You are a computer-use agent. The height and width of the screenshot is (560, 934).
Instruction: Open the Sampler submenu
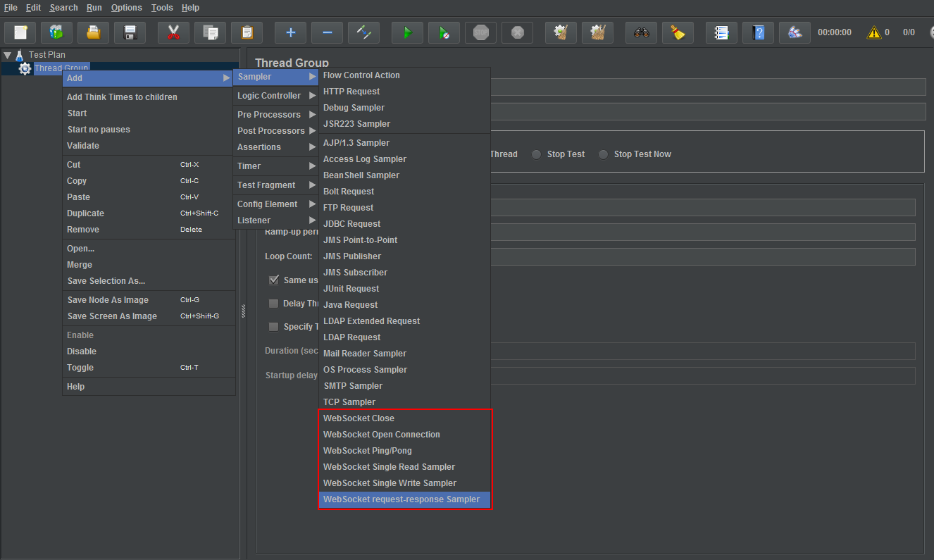[276, 77]
